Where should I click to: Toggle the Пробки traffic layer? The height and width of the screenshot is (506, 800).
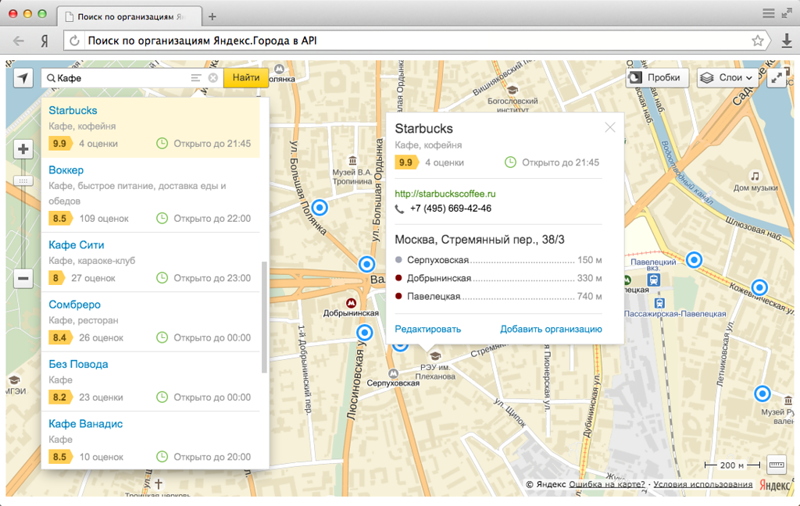654,78
